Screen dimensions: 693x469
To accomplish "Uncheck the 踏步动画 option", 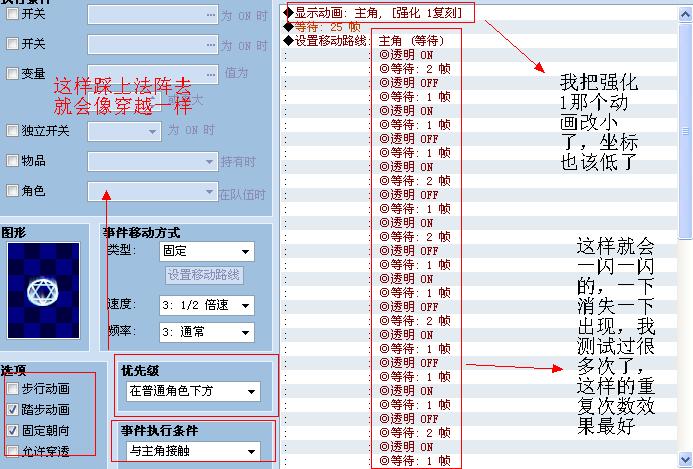I will point(12,410).
